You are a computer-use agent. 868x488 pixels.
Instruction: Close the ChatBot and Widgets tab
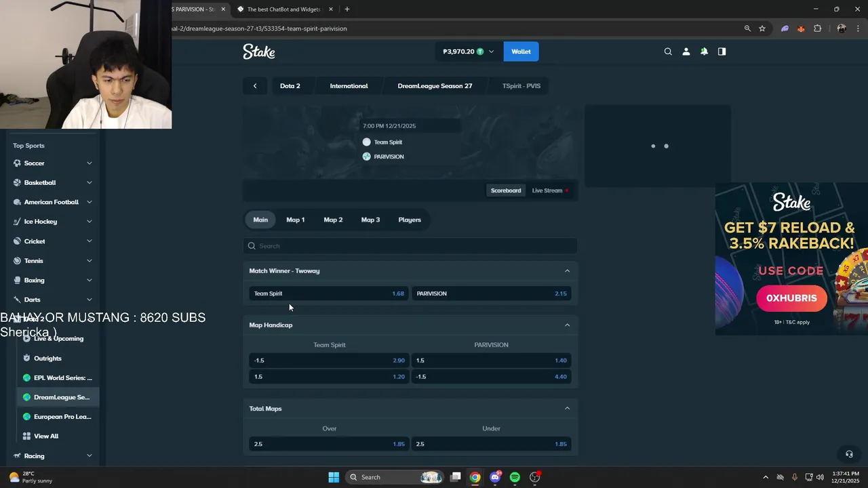331,9
